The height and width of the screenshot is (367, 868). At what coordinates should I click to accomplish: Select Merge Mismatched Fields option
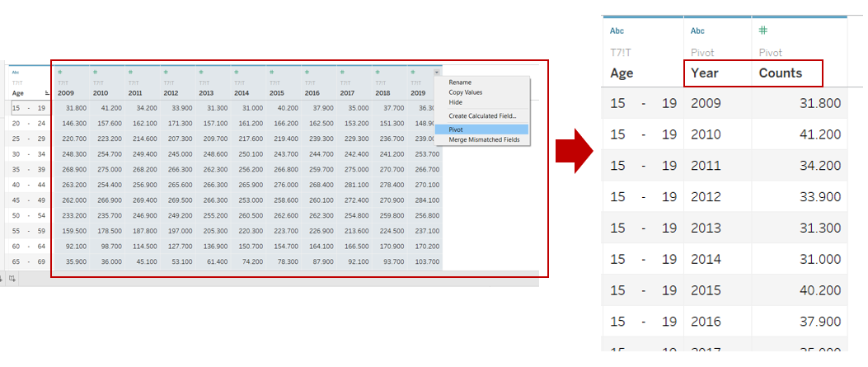(485, 140)
